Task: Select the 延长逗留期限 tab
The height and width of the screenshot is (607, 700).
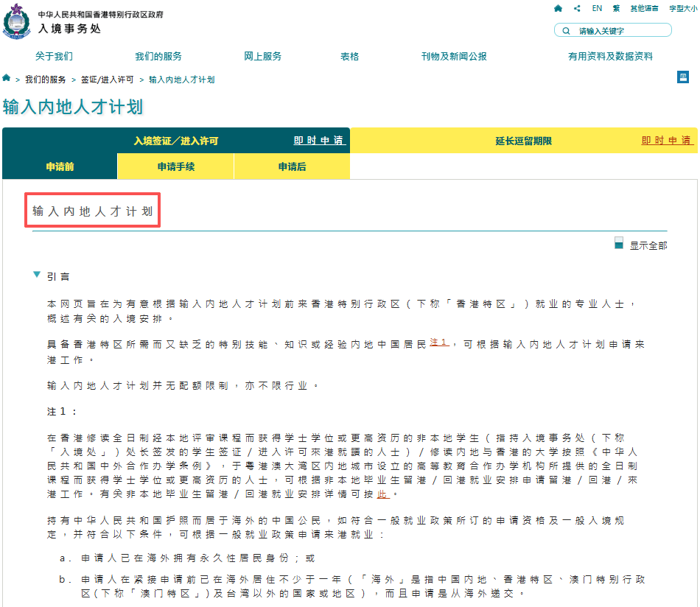Action: [x=524, y=141]
